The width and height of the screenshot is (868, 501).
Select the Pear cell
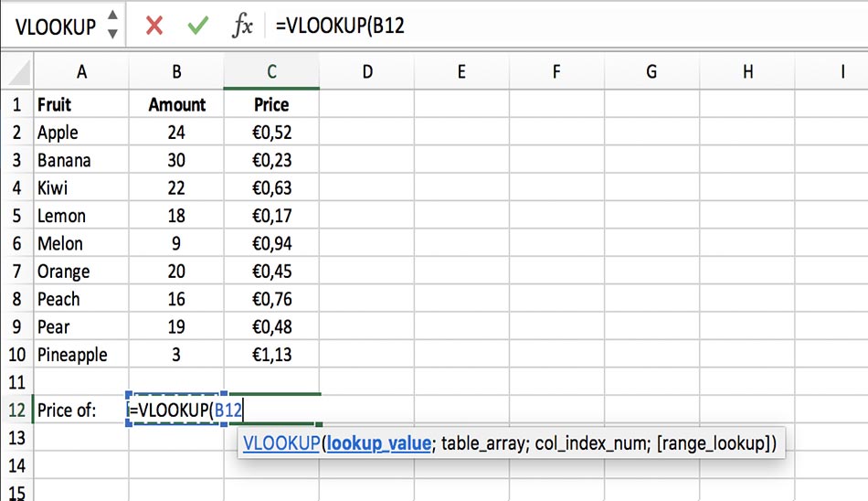click(x=81, y=326)
